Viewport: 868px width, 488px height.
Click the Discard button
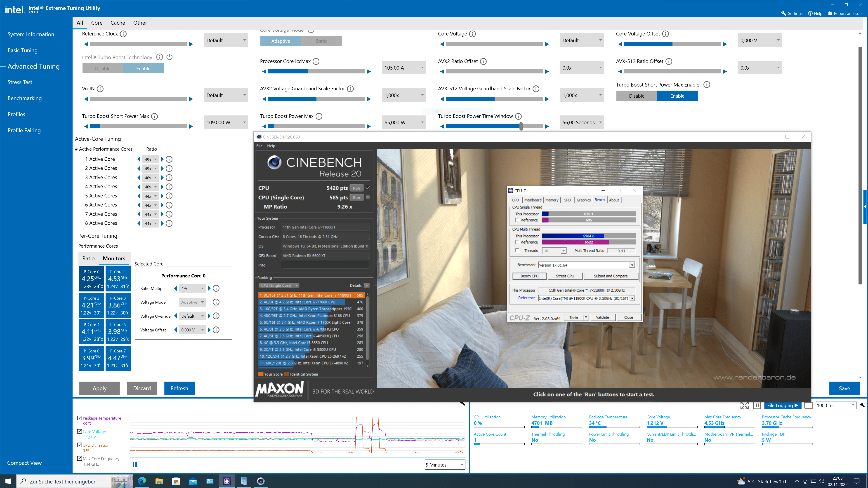pos(142,388)
